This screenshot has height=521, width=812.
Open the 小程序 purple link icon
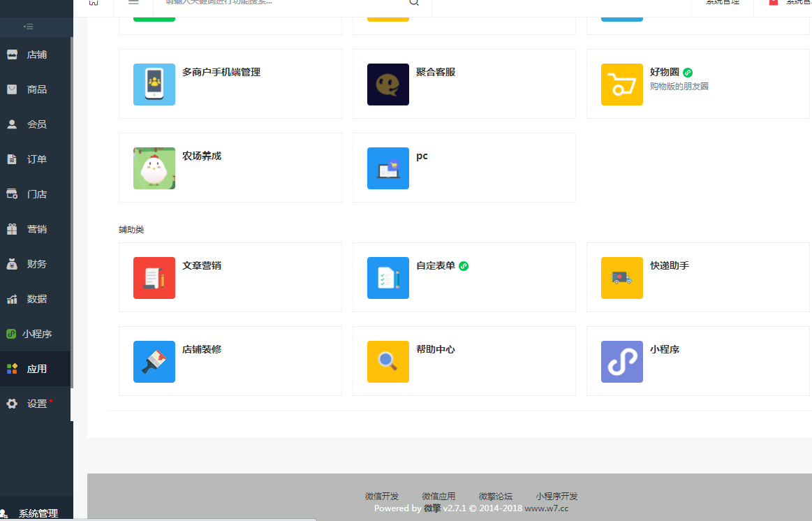(621, 362)
